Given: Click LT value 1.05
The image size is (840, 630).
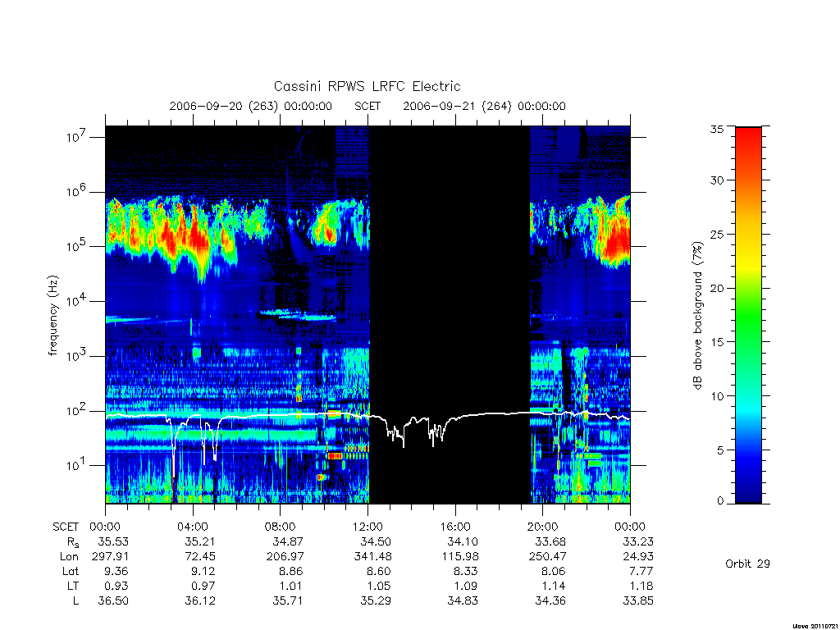Looking at the screenshot, I should pos(379,586).
